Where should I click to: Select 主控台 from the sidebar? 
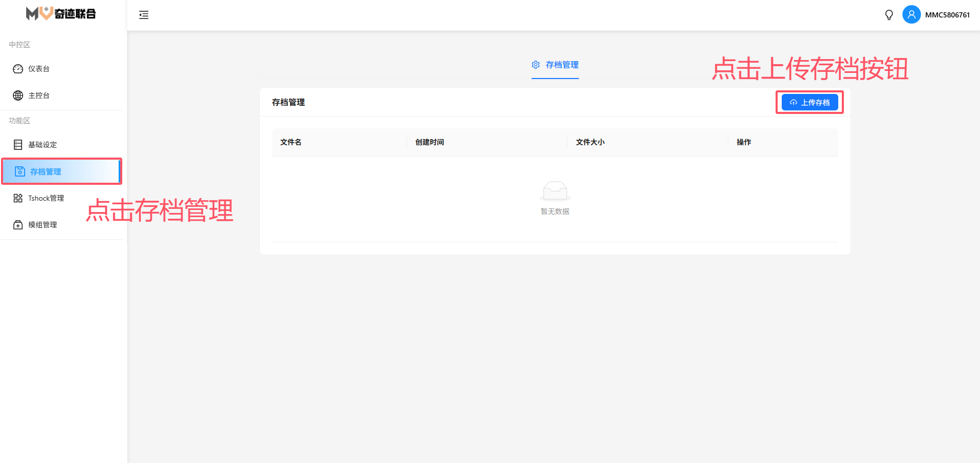coord(39,95)
